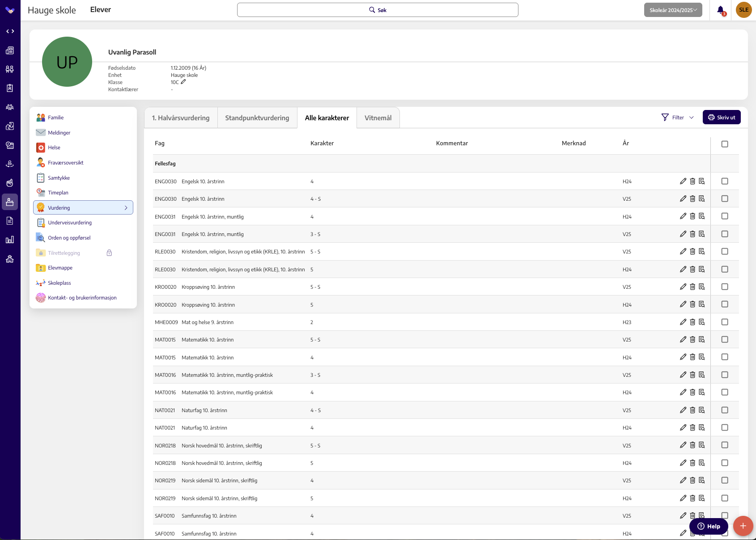Screen dimensions: 756x540
Task: Select checkbox for KRLE H24 row
Action: coord(725,269)
